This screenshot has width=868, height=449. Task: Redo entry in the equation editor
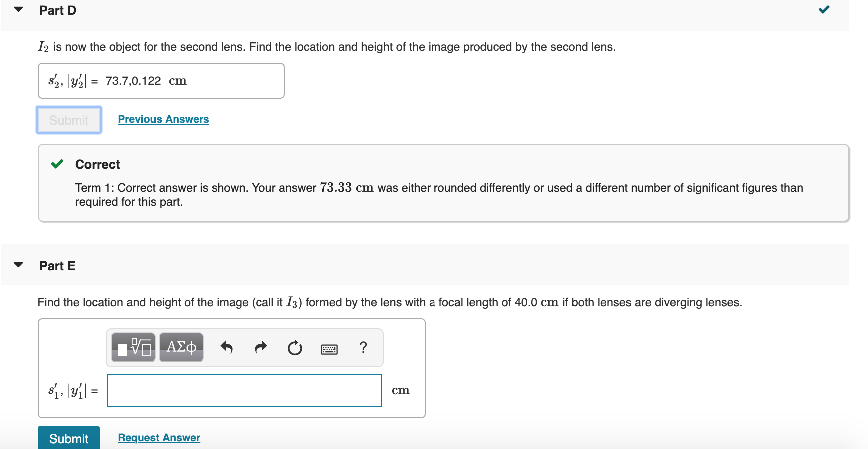[x=260, y=348]
